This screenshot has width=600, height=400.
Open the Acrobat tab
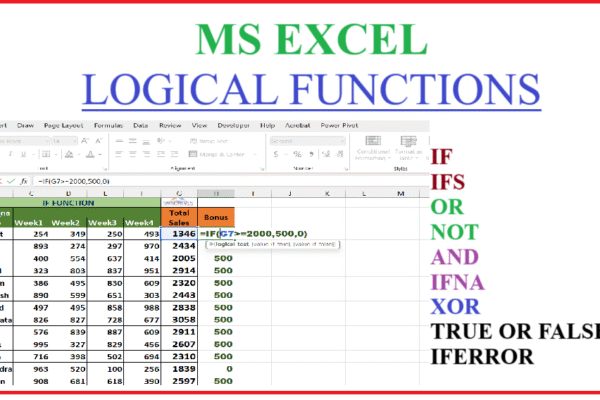tap(297, 126)
